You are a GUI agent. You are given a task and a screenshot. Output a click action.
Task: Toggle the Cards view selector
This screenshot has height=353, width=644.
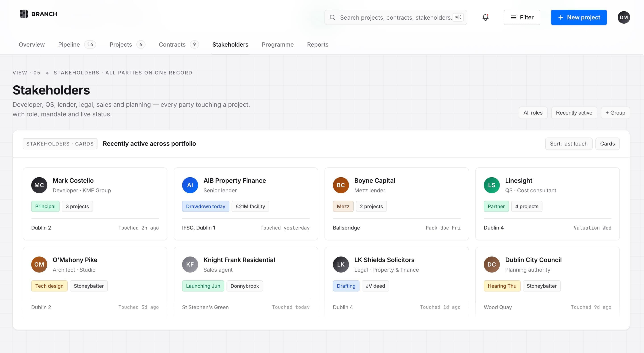point(607,144)
